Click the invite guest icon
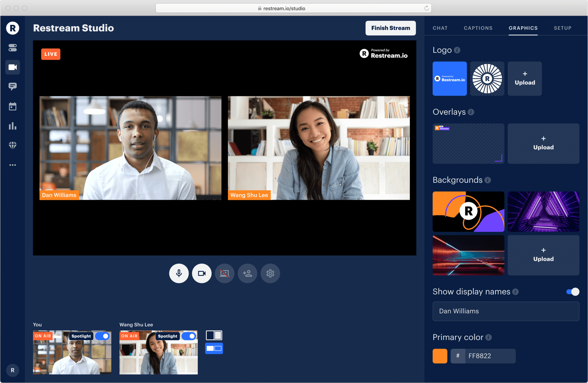588x383 pixels. 247,274
